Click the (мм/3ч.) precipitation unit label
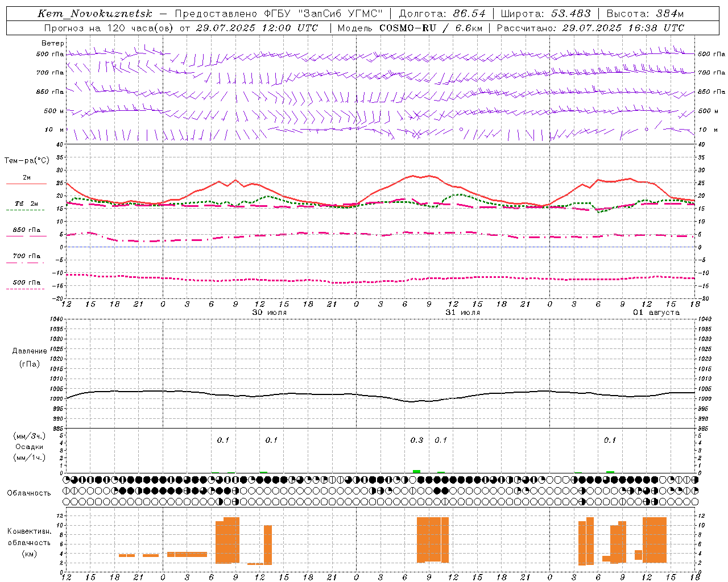The width and height of the screenshot is (728, 582). (30, 436)
